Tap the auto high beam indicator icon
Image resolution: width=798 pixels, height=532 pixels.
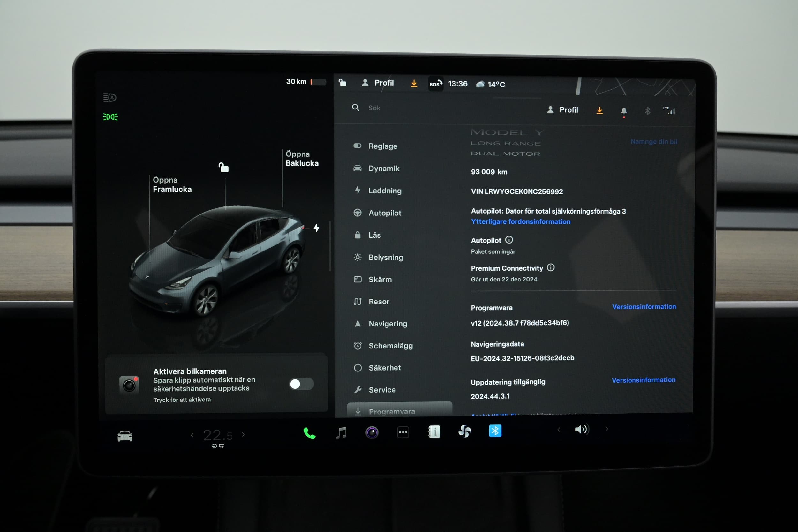coord(109,98)
